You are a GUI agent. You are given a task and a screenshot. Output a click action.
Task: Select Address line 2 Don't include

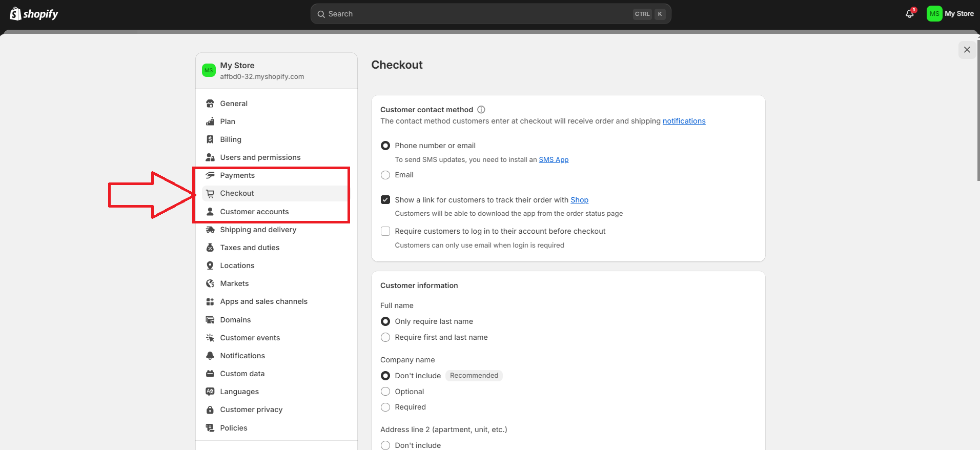click(385, 445)
